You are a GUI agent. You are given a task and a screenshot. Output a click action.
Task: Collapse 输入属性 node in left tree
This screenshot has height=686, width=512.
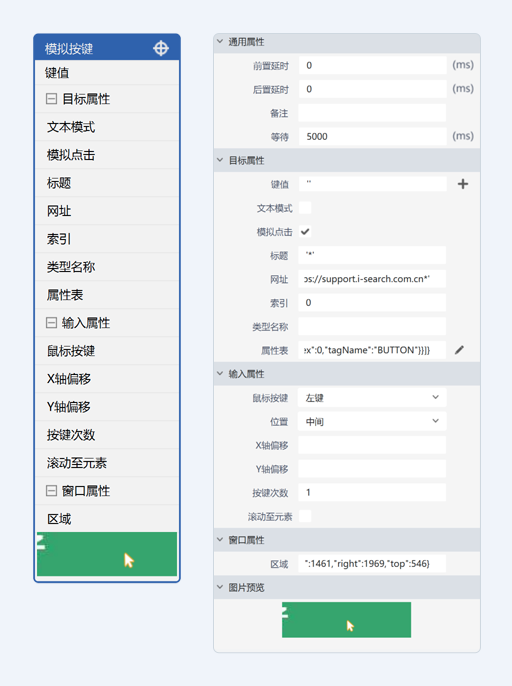pyautogui.click(x=51, y=323)
